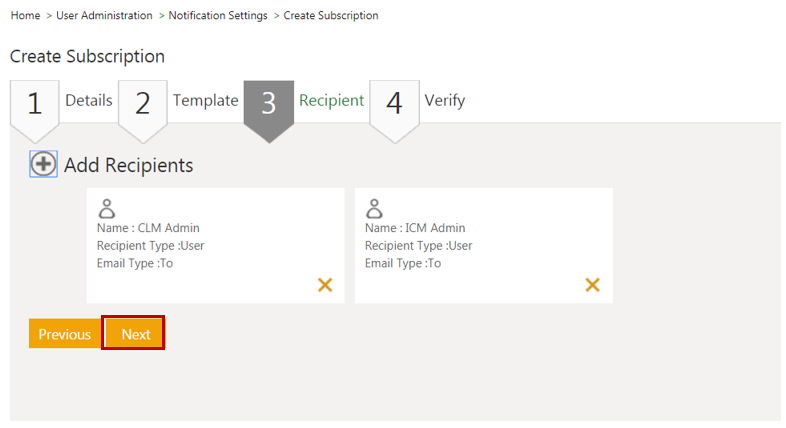Screen dimensions: 786x428
Task: Go to step 1 Details
Action: click(x=89, y=101)
